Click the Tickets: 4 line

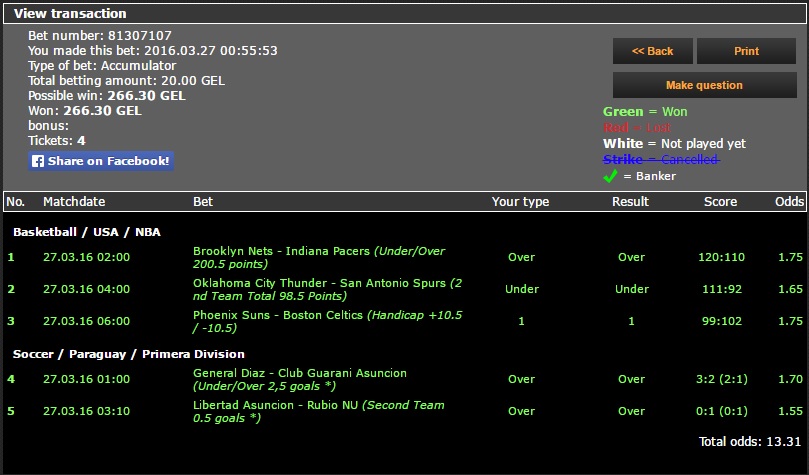pyautogui.click(x=57, y=140)
